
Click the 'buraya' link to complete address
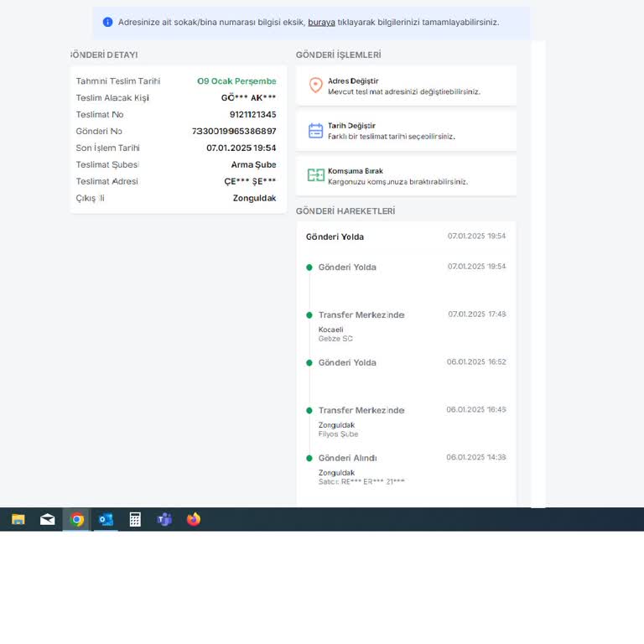pyautogui.click(x=321, y=22)
